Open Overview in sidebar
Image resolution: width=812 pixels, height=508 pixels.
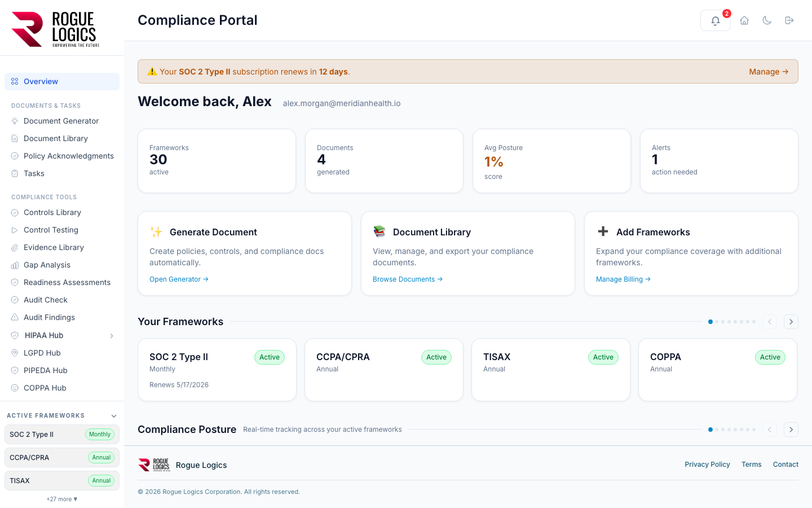point(62,81)
